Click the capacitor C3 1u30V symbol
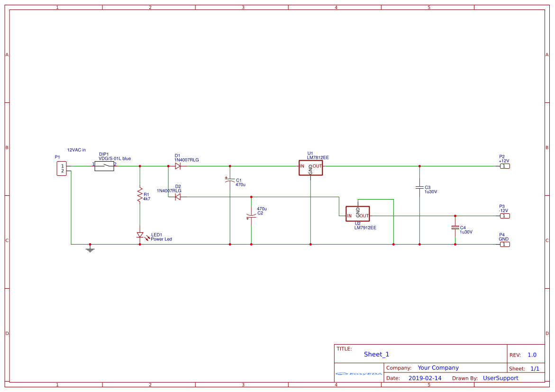This screenshot has width=555, height=392. point(419,187)
